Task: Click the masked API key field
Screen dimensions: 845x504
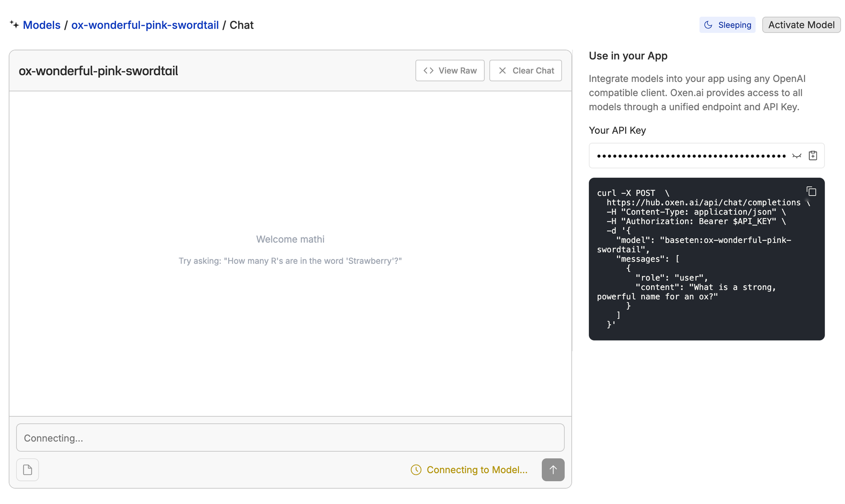Action: pos(691,156)
